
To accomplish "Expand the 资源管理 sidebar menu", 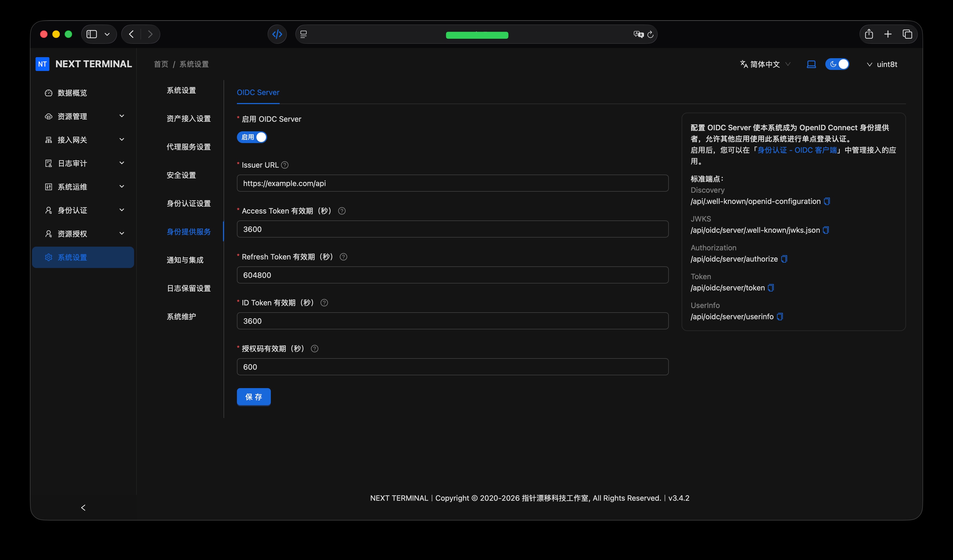I will pos(83,116).
